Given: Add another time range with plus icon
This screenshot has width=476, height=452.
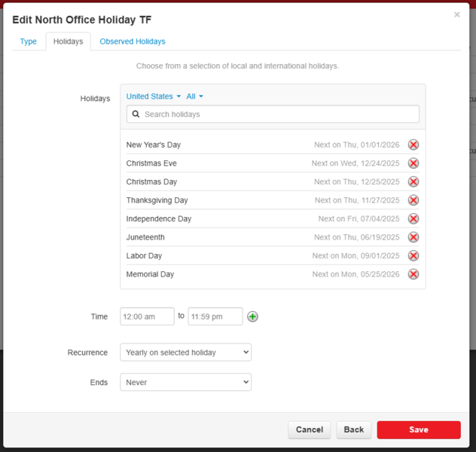Looking at the screenshot, I should (253, 316).
